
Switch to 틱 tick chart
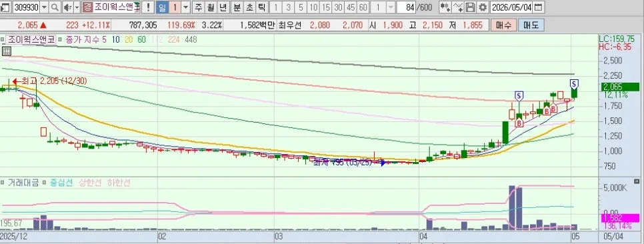click(x=261, y=7)
